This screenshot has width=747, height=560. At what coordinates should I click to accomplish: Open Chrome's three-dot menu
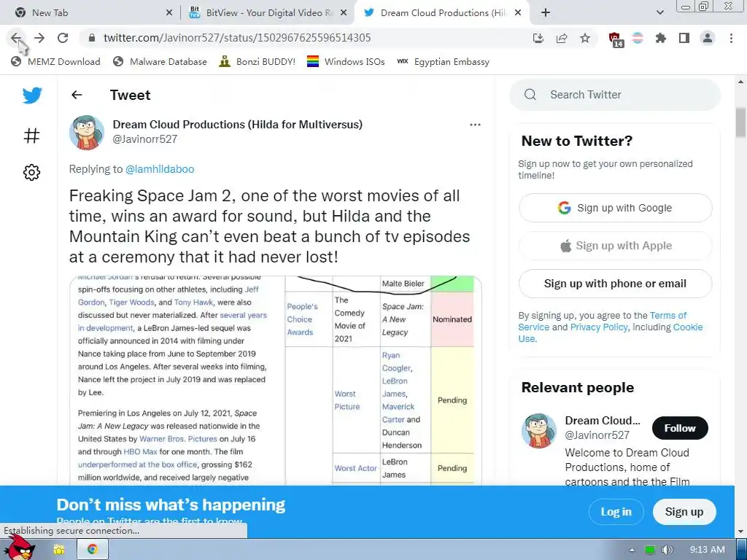(731, 38)
